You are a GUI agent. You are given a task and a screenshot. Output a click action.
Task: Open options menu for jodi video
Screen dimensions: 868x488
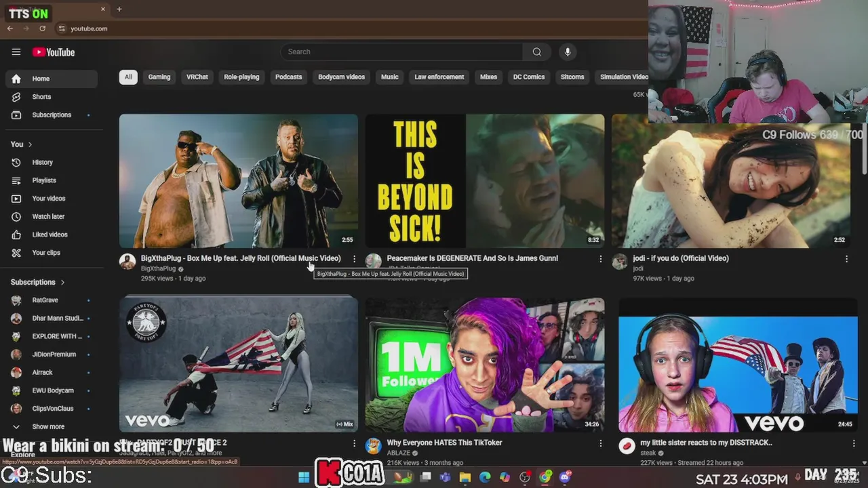pyautogui.click(x=846, y=259)
